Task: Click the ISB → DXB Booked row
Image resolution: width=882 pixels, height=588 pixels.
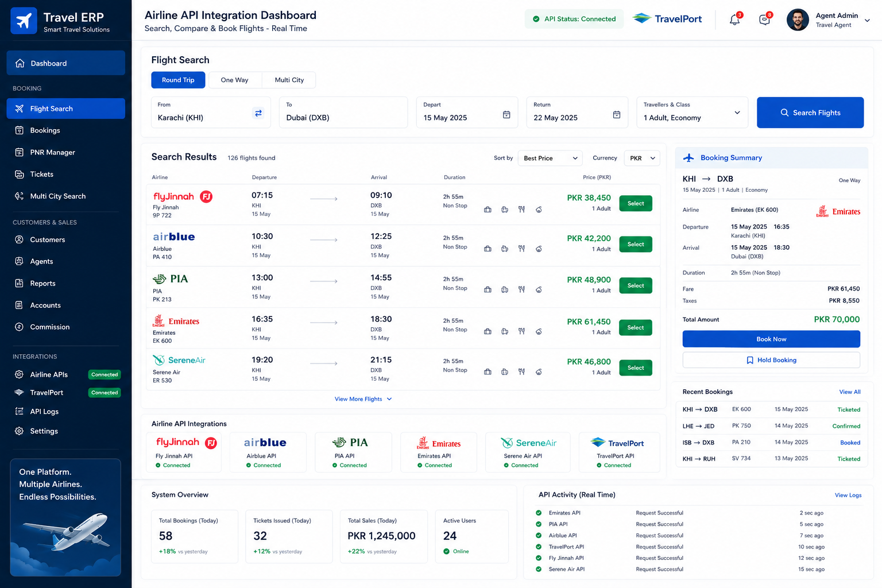Action: pos(771,443)
